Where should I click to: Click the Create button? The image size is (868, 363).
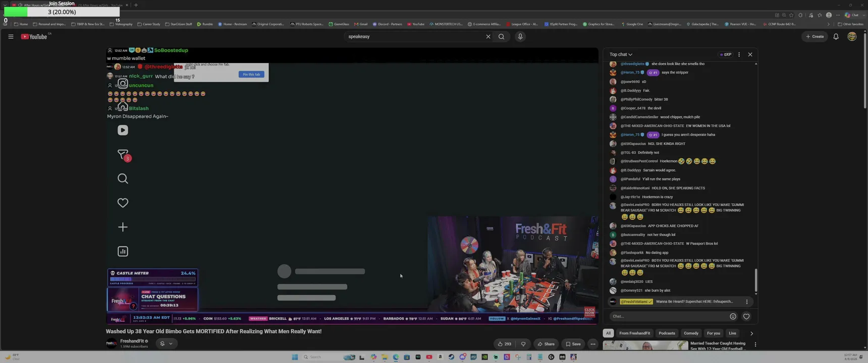coord(815,36)
